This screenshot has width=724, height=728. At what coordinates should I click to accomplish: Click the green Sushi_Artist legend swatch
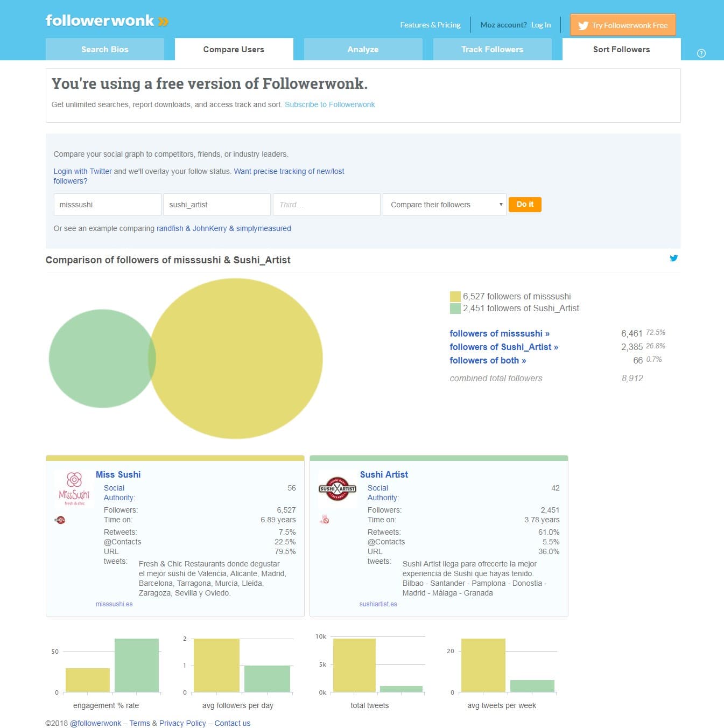455,308
